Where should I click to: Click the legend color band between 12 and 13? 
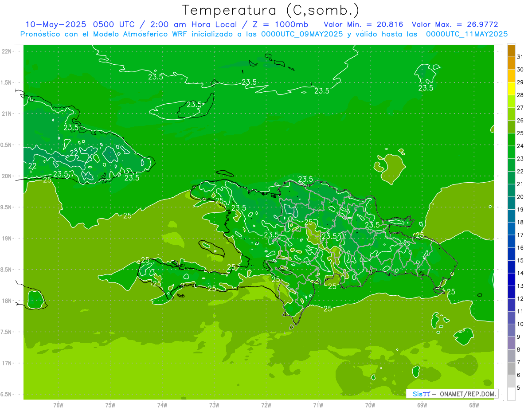click(x=511, y=292)
